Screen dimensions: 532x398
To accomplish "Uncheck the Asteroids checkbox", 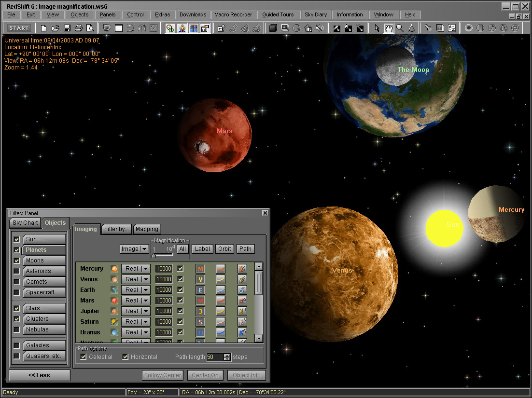I will pyautogui.click(x=16, y=271).
